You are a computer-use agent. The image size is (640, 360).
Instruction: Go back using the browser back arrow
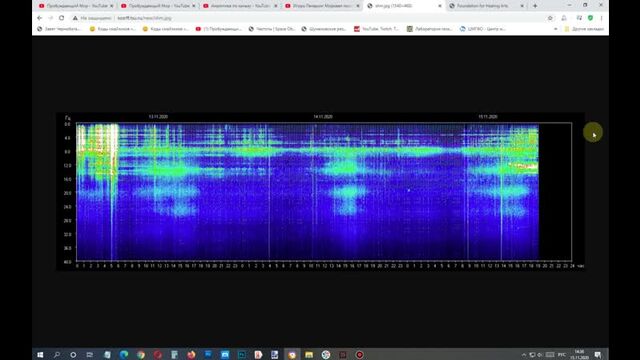coord(40,18)
